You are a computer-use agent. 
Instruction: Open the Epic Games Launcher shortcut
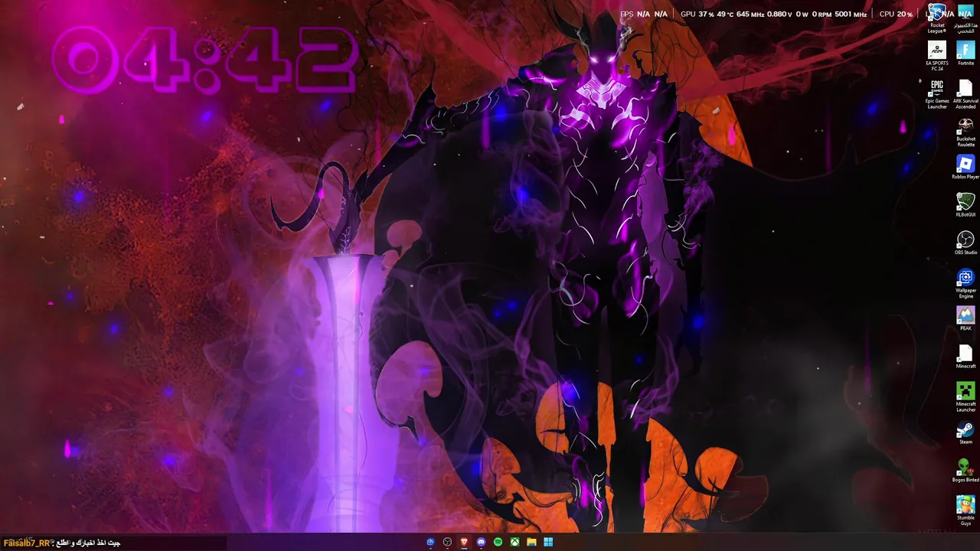936,94
